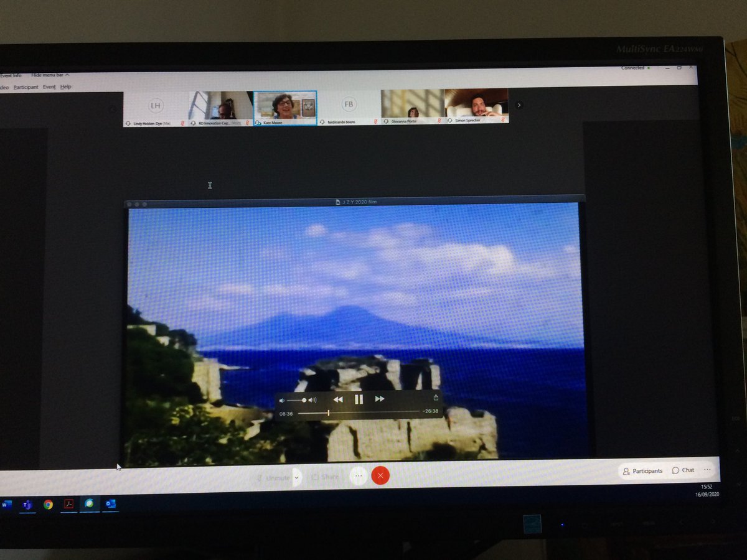Open the Event menu

coord(49,87)
